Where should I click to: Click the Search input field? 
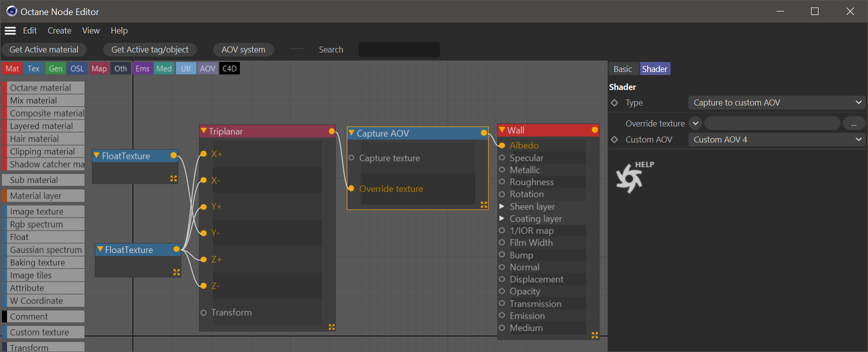click(x=399, y=49)
